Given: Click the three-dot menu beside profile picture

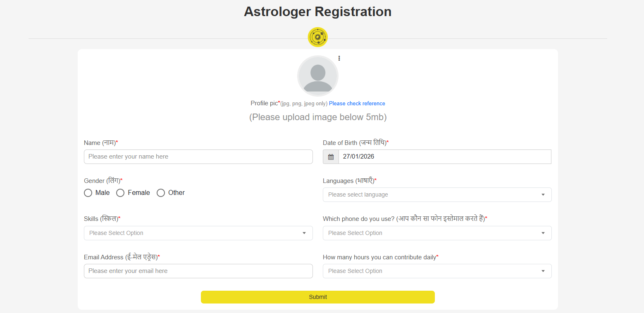Looking at the screenshot, I should 339,58.
